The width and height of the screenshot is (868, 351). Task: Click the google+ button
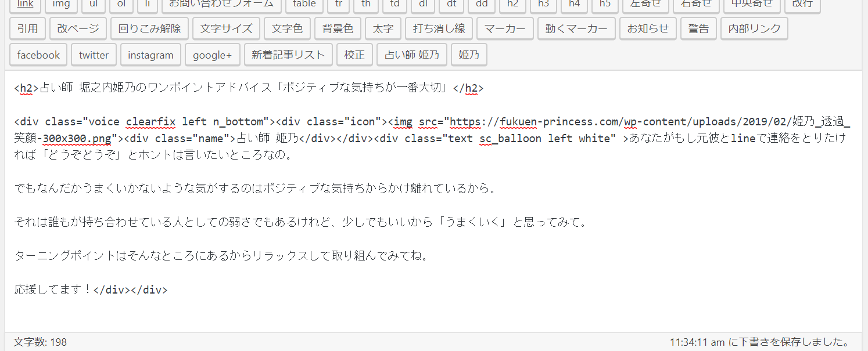pyautogui.click(x=212, y=55)
